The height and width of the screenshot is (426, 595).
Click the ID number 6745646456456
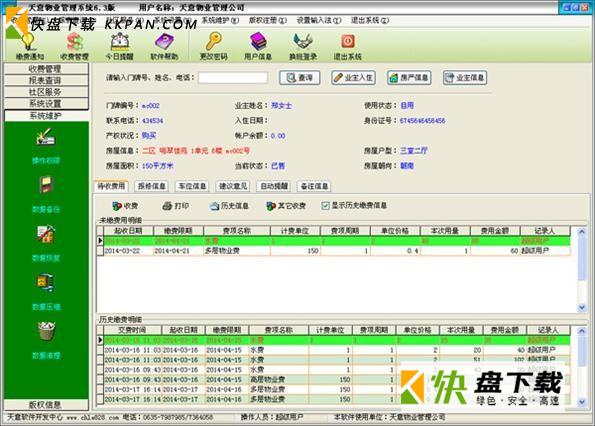[422, 121]
